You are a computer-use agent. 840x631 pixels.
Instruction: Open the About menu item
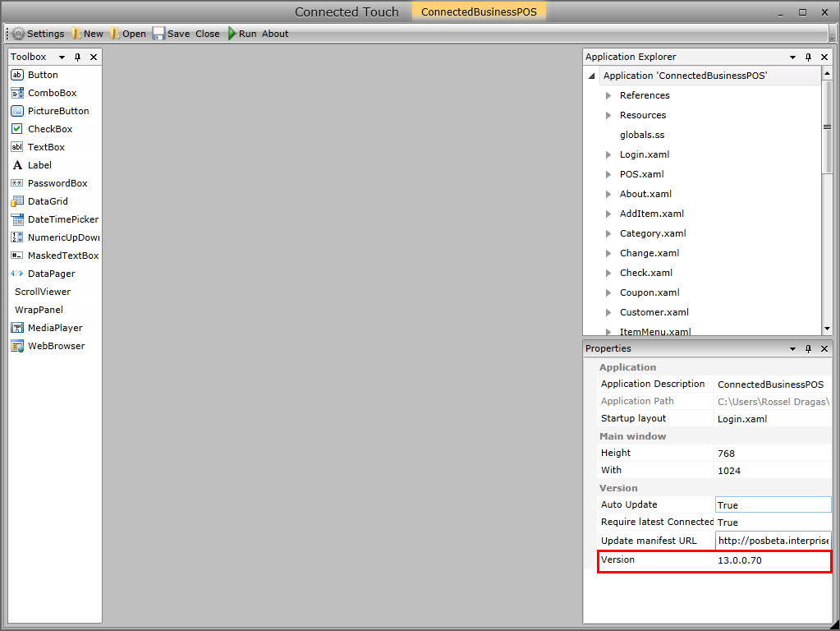point(275,34)
